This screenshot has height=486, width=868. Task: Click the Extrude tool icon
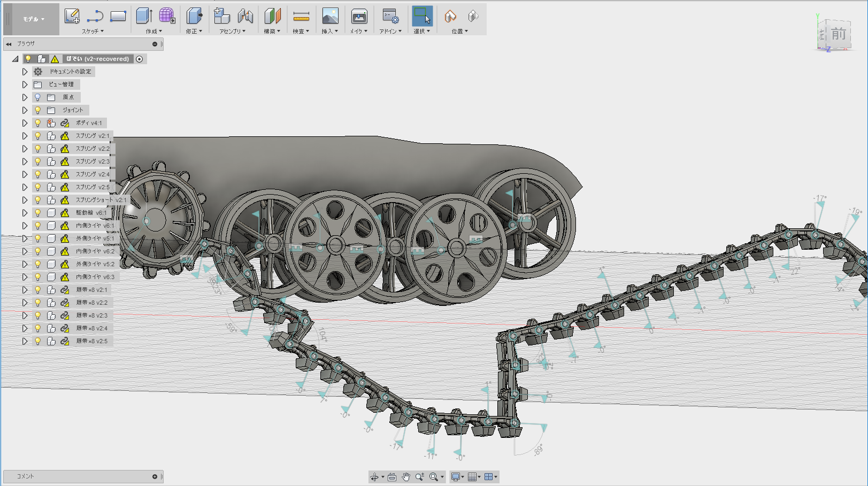(x=143, y=16)
